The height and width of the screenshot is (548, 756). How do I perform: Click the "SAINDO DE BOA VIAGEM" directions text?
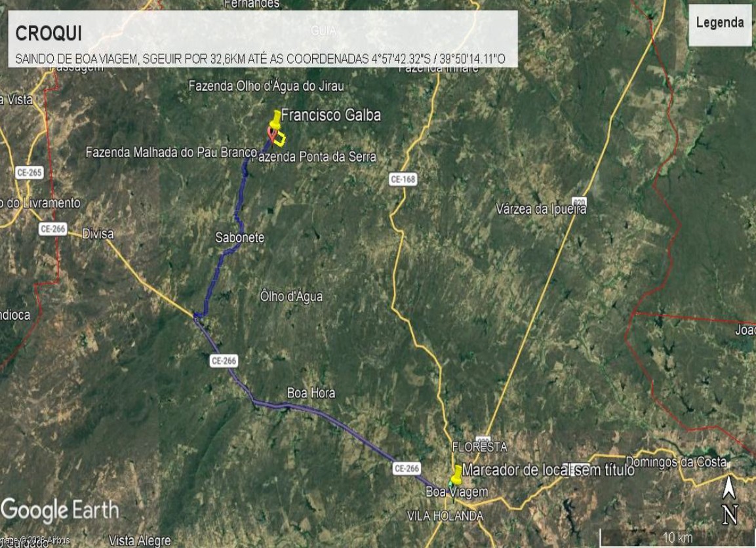pos(260,59)
